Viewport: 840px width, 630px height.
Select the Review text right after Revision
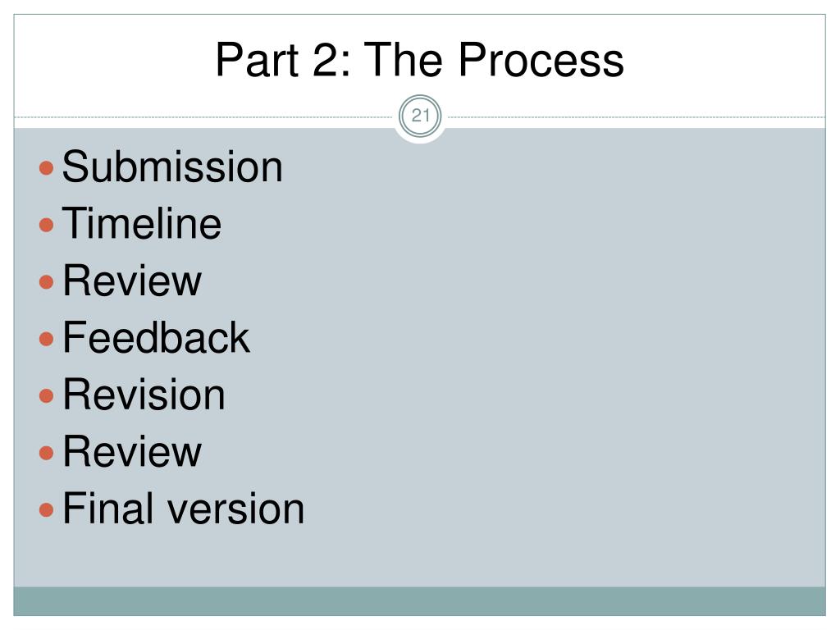tap(132, 452)
